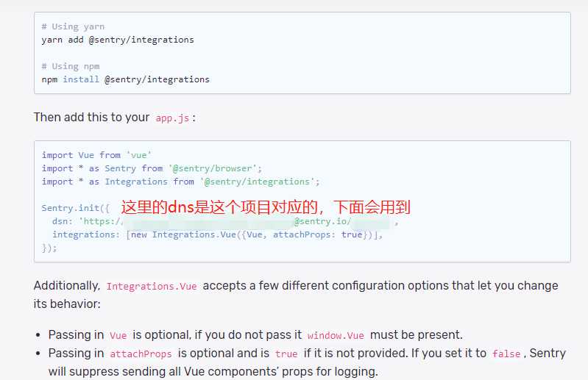This screenshot has height=380, width=588.
Task: Click the inline 'false' code term
Action: 506,354
